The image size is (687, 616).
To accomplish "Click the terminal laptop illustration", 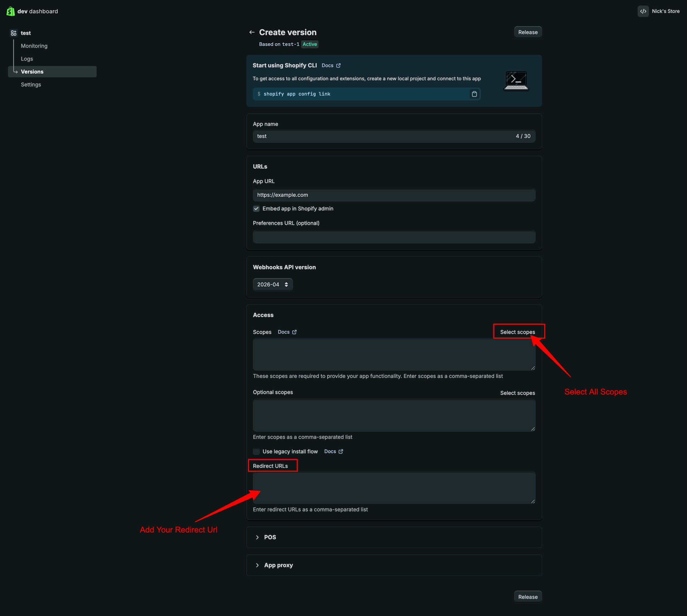I will pos(516,81).
